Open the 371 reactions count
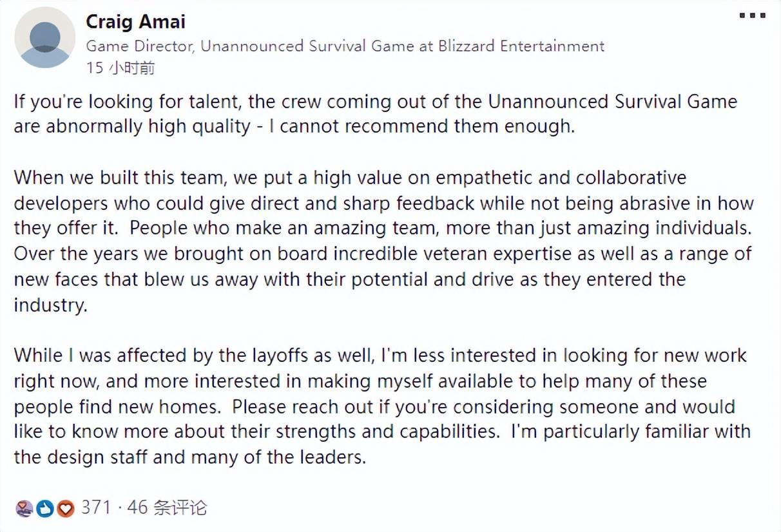 (96, 508)
